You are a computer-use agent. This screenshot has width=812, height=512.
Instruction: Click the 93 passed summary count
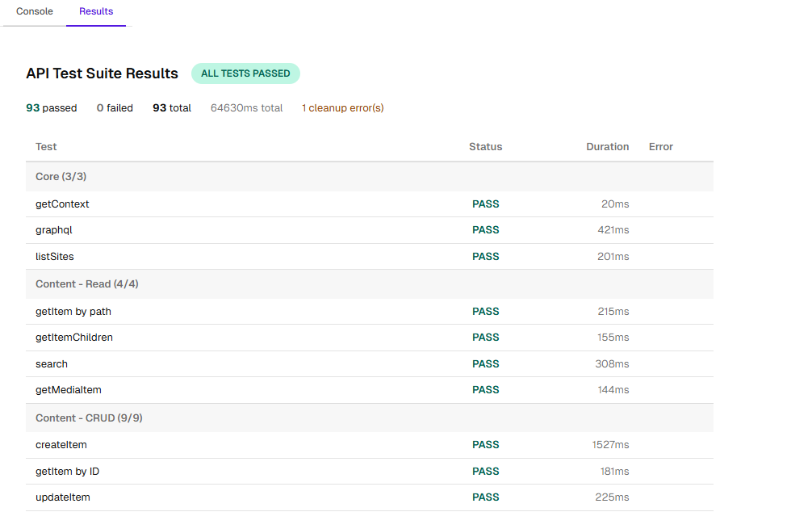click(x=51, y=107)
